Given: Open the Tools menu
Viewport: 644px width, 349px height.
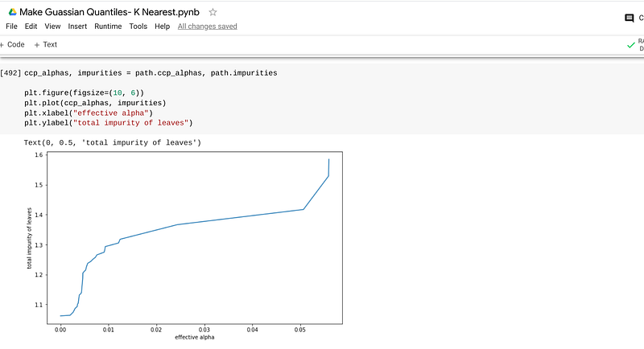Looking at the screenshot, I should (x=138, y=27).
